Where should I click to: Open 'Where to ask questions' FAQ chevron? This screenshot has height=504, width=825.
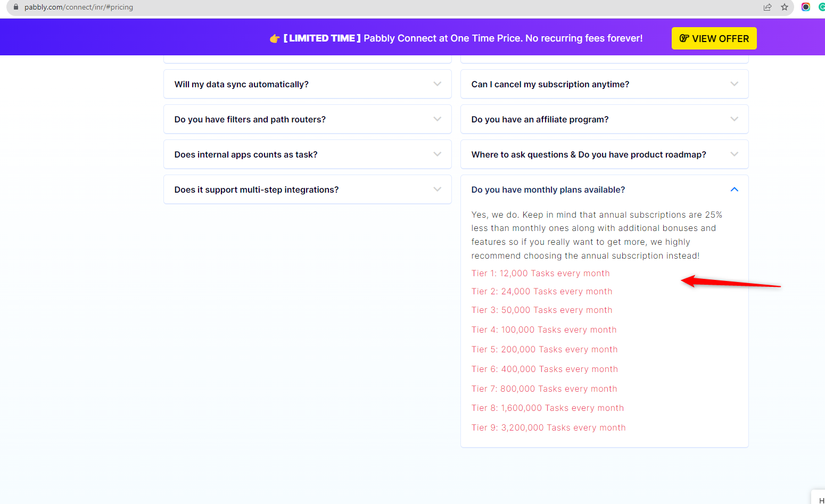(734, 154)
